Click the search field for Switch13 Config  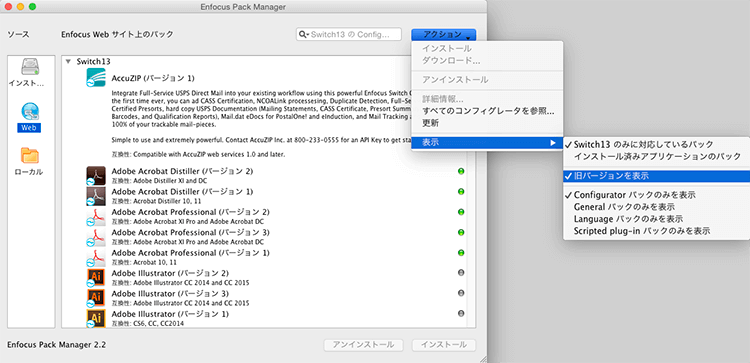[349, 34]
